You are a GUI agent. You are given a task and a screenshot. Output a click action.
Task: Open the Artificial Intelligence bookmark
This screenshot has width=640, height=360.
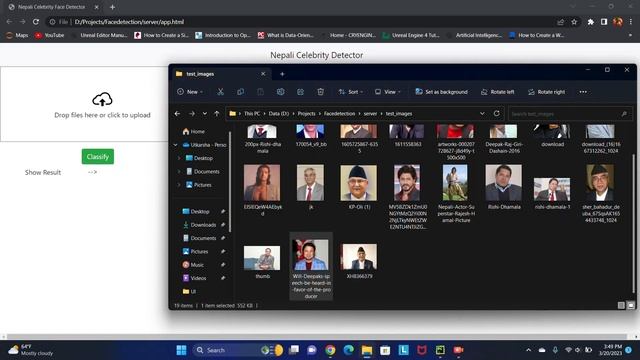tap(474, 35)
